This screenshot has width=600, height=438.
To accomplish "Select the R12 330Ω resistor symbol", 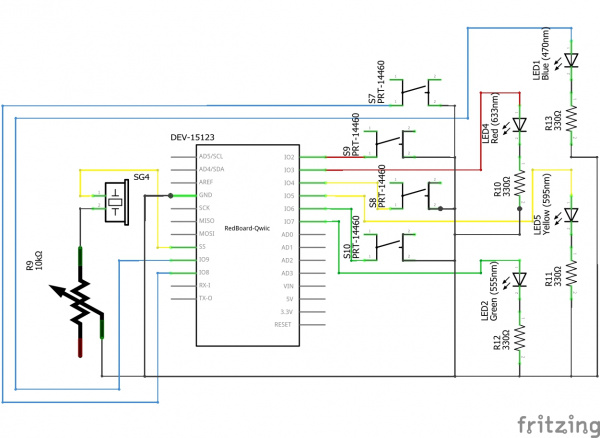I will [519, 340].
